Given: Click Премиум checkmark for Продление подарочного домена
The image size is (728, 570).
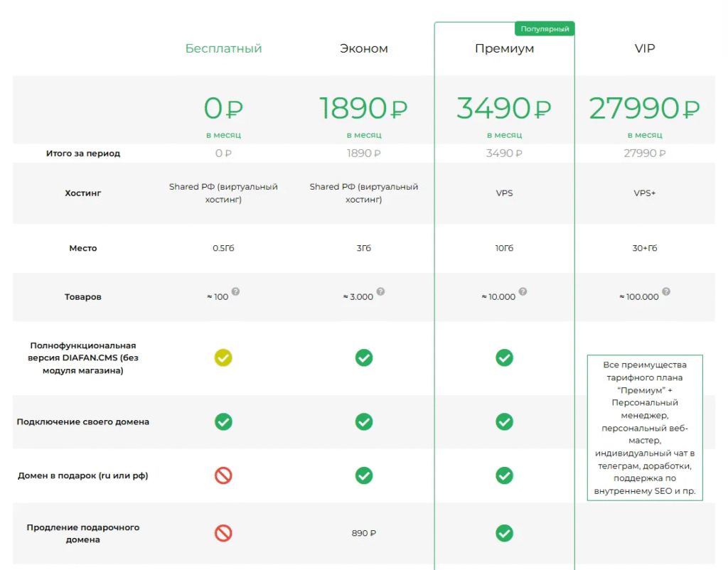Looking at the screenshot, I should coord(504,532).
